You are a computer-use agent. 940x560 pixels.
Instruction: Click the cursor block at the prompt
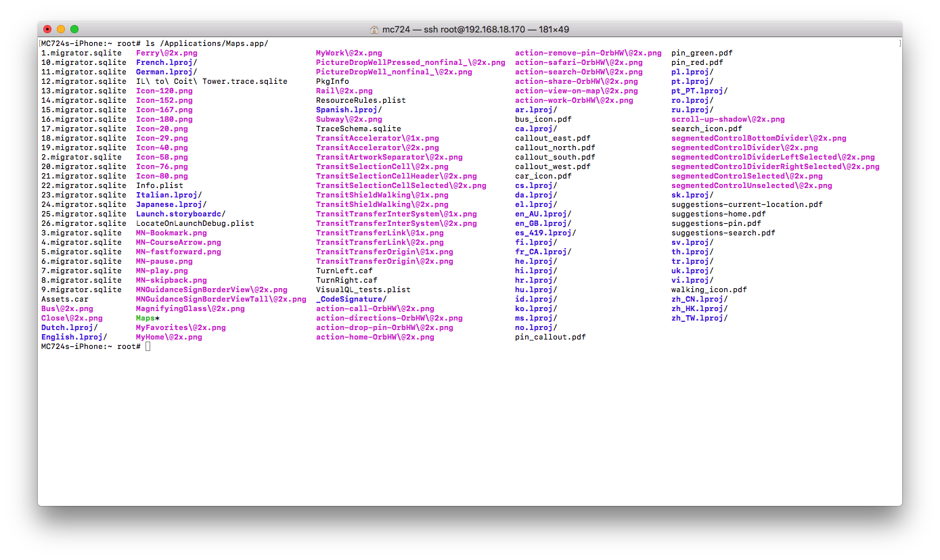(148, 346)
